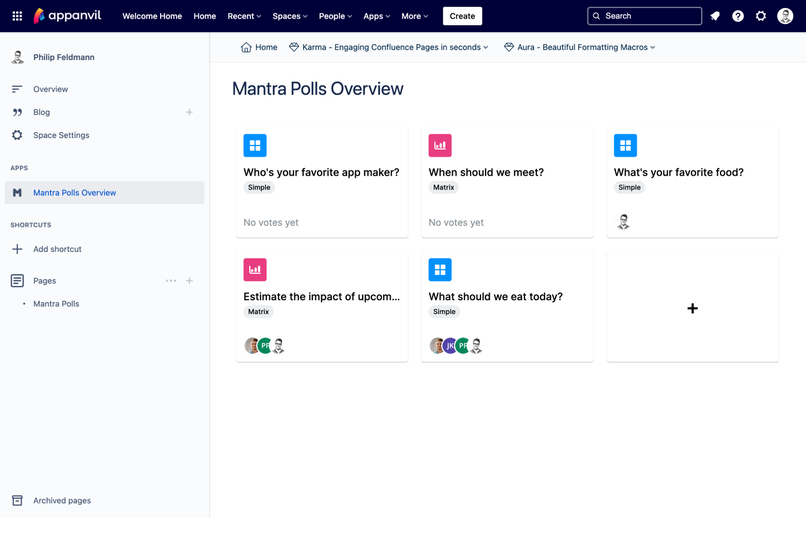
Task: Click the Pages document icon
Action: pyautogui.click(x=17, y=281)
